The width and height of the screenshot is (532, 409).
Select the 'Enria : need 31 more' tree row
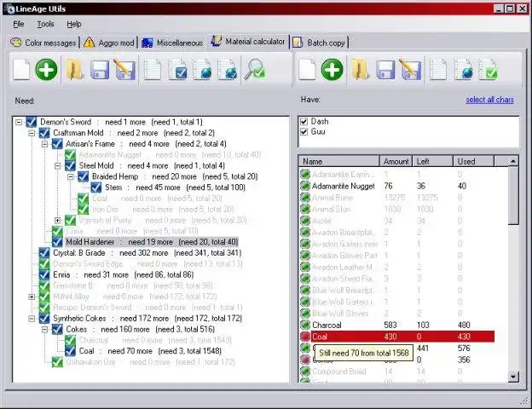click(x=123, y=274)
